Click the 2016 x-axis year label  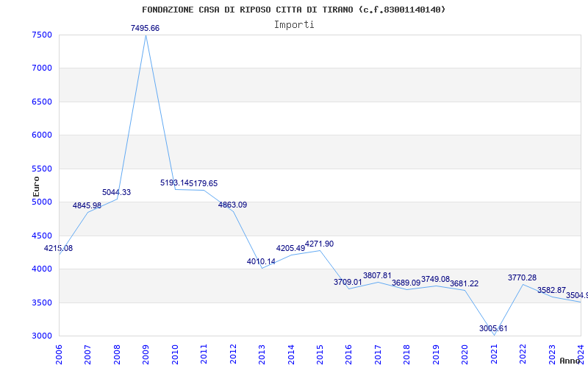pyautogui.click(x=348, y=354)
